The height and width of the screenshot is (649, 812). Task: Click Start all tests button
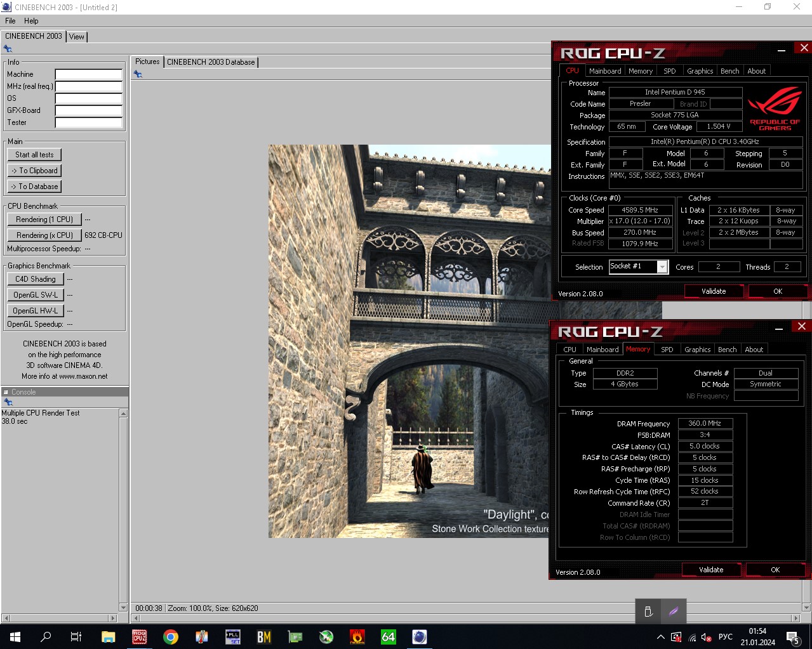tap(34, 155)
